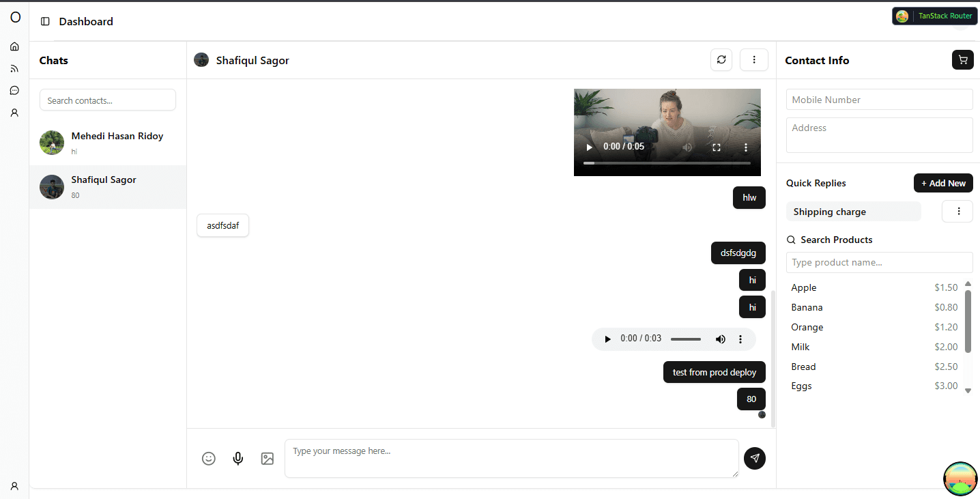Play the video in the chat
980x499 pixels.
[590, 147]
